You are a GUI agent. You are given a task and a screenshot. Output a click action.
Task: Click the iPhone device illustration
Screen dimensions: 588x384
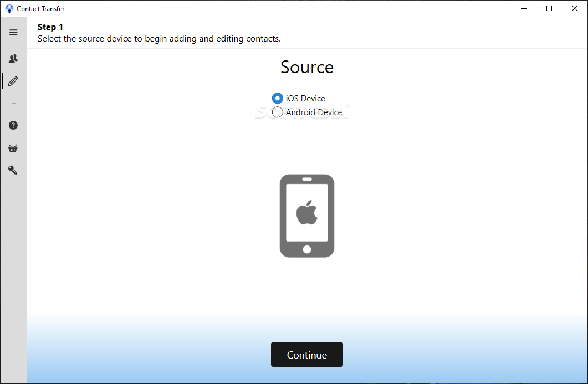307,216
